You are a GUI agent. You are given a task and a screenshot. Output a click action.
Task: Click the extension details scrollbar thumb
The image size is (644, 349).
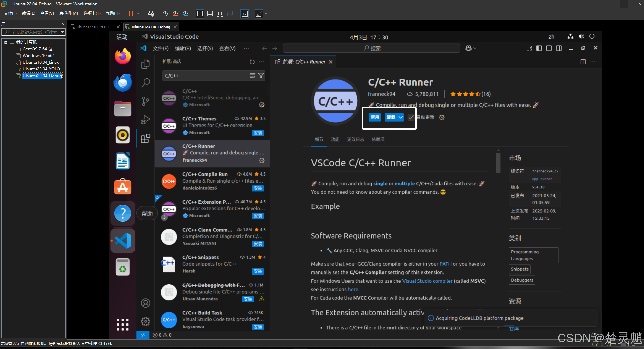tap(498, 162)
